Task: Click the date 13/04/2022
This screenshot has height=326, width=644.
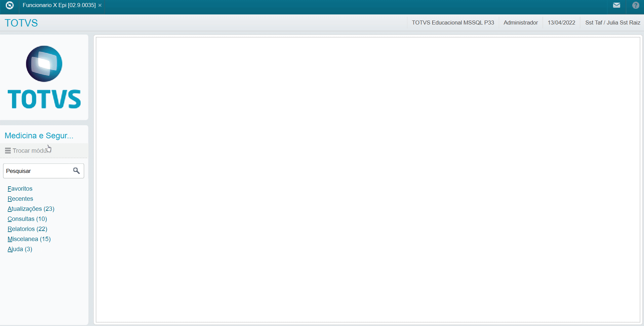Action: tap(561, 22)
